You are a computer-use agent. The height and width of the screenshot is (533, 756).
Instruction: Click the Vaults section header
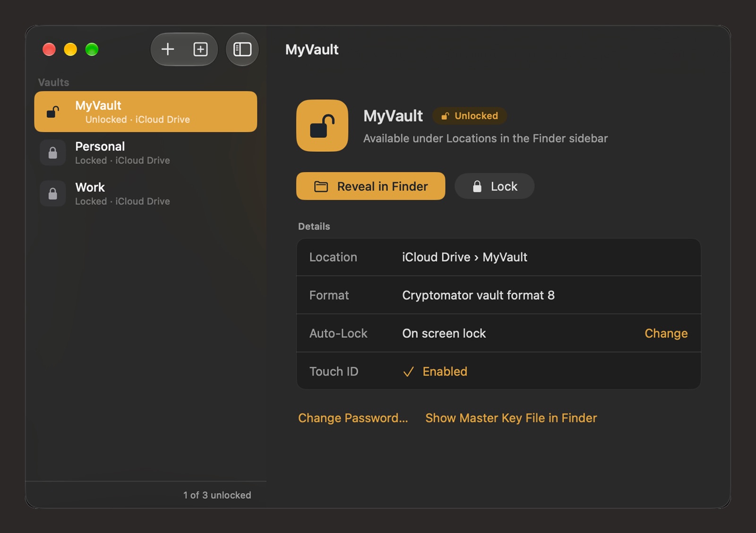click(53, 82)
